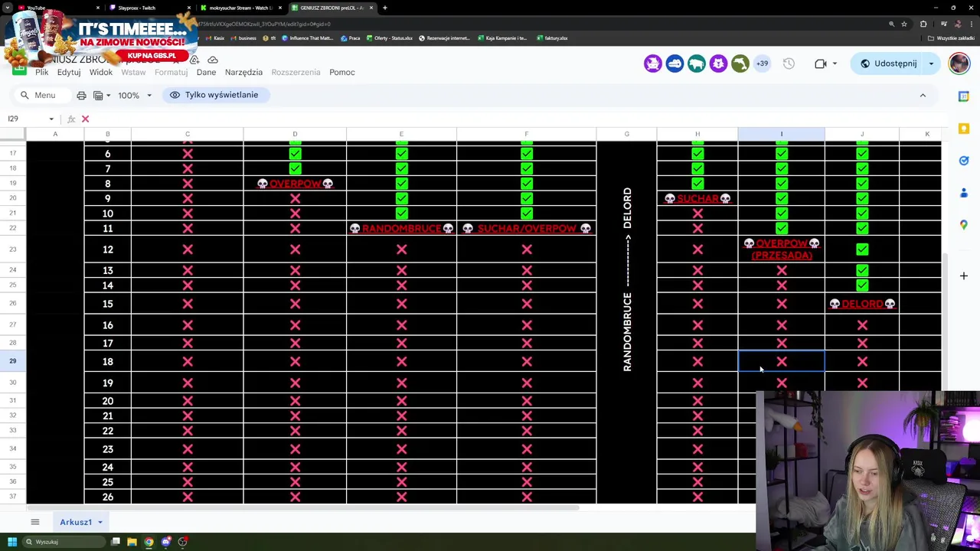Screen dimensions: 980x551
Task: Click the cloud document status icon
Action: tap(213, 60)
